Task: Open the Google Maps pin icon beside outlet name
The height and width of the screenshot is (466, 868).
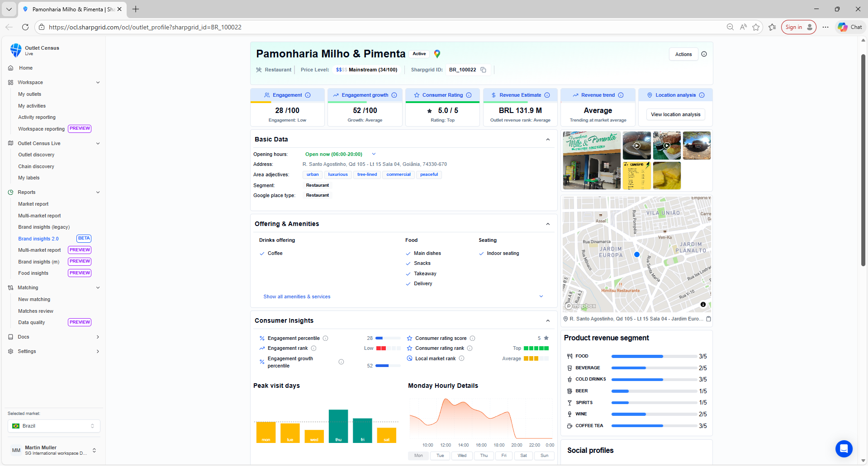Action: pos(437,54)
